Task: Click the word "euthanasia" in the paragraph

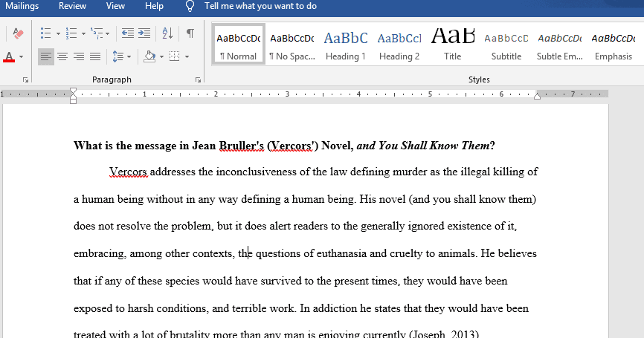Action: click(x=341, y=253)
